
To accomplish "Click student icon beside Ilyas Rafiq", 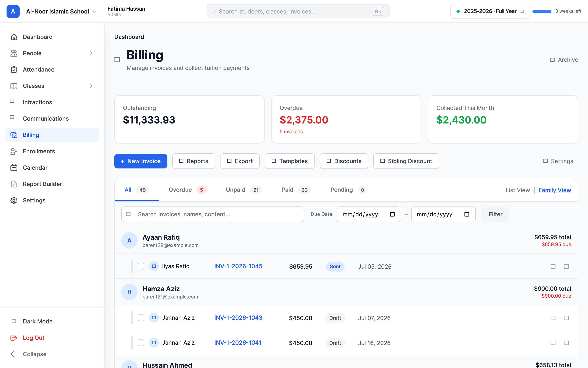I will coord(154,266).
